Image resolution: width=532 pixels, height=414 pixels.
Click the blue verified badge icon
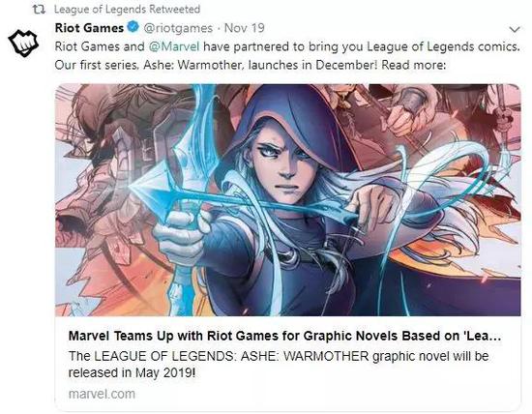tap(133, 27)
